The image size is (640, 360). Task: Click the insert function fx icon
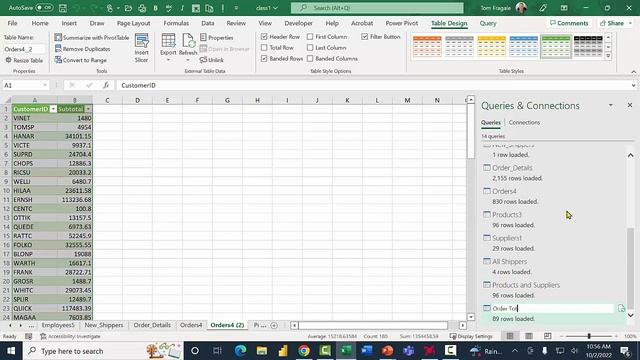(106, 85)
